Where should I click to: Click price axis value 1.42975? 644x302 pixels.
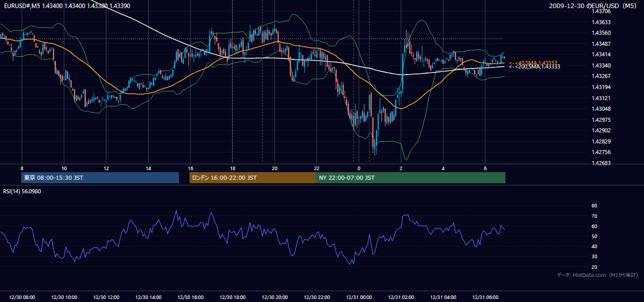(601, 120)
